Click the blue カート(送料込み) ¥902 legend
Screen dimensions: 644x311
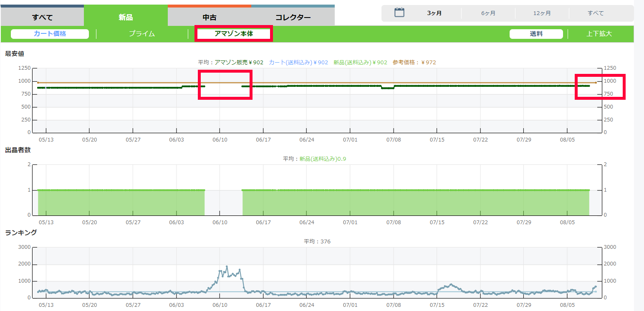tap(298, 62)
